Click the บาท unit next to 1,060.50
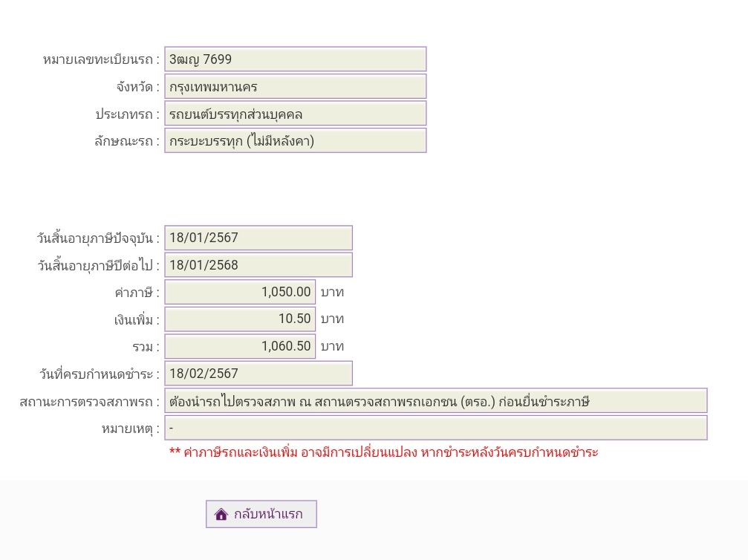Screen dimensions: 748x560 click(332, 346)
